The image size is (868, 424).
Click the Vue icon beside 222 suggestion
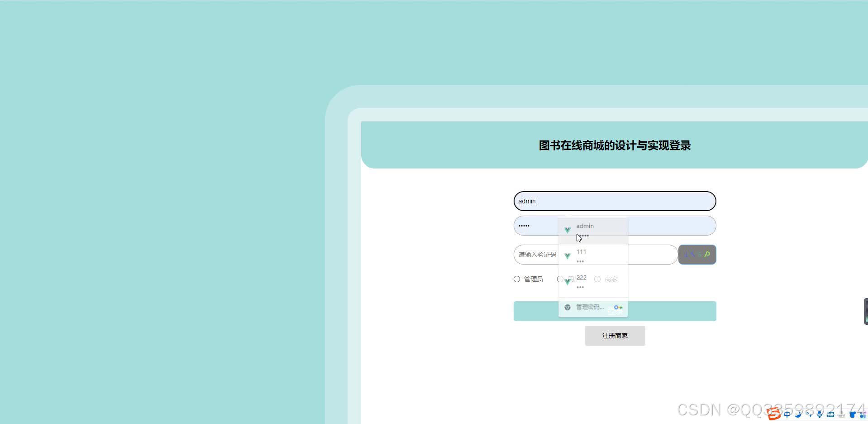point(567,282)
